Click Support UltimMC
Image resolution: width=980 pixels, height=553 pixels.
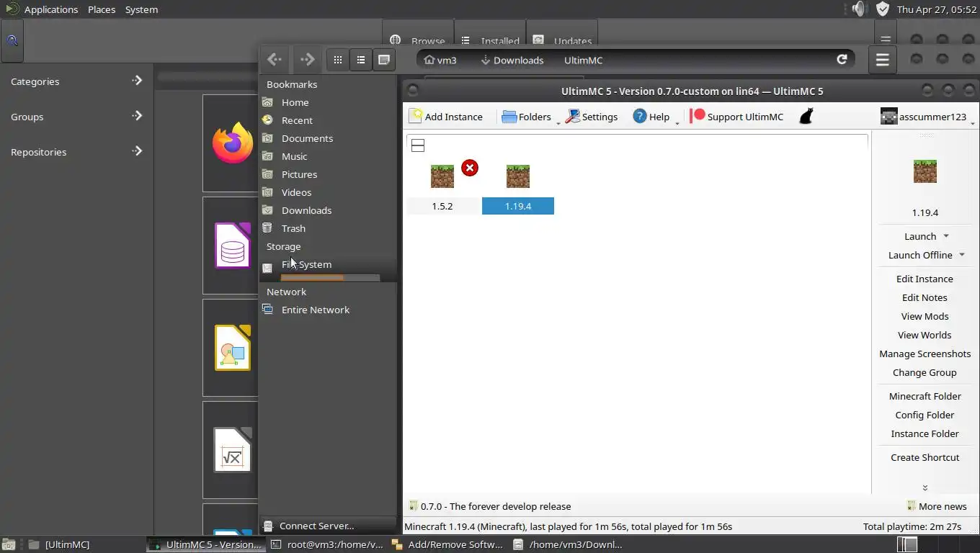(x=736, y=117)
